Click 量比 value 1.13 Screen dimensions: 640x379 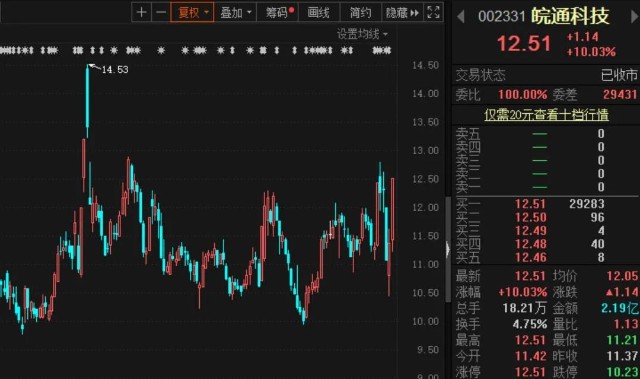point(626,324)
